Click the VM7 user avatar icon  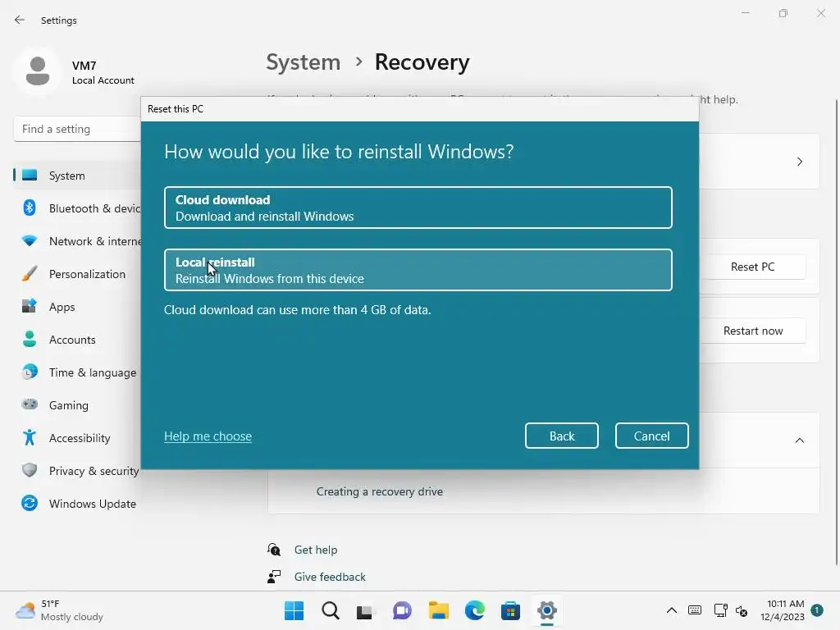point(38,71)
